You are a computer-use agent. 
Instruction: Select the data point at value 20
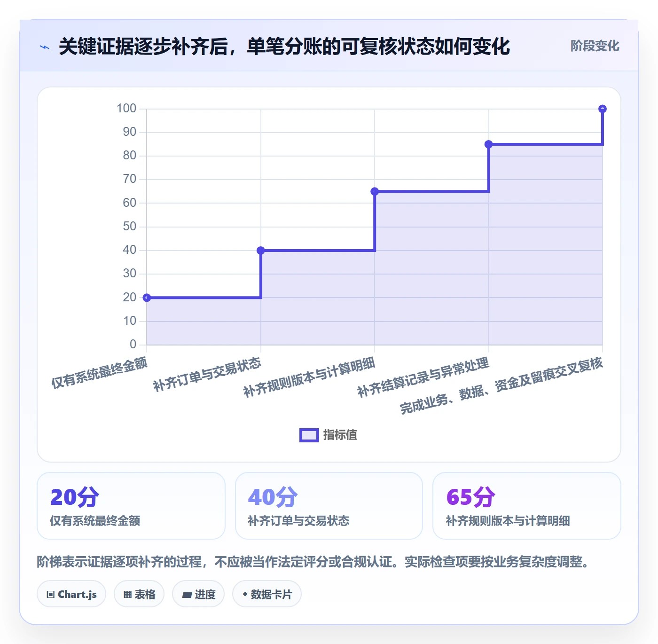147,298
